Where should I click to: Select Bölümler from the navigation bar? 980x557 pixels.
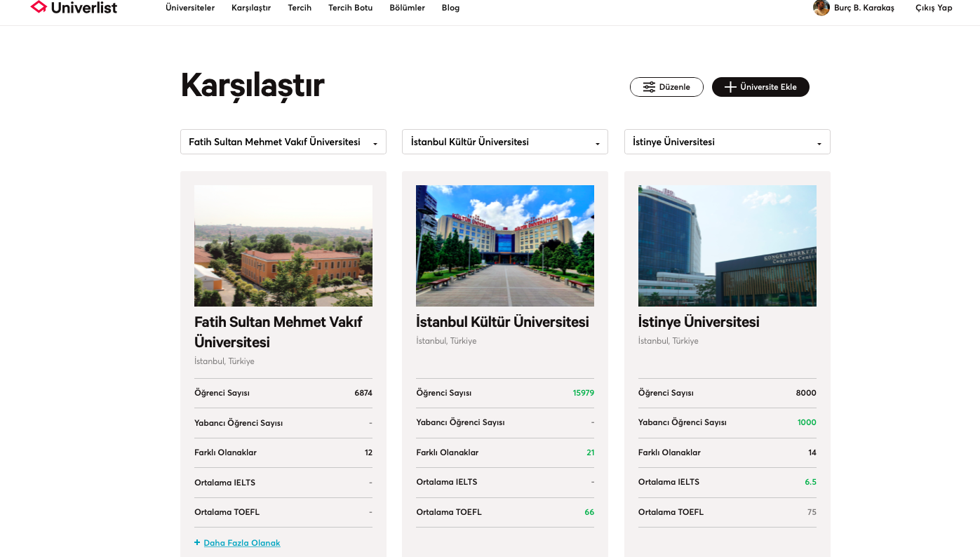pos(407,8)
